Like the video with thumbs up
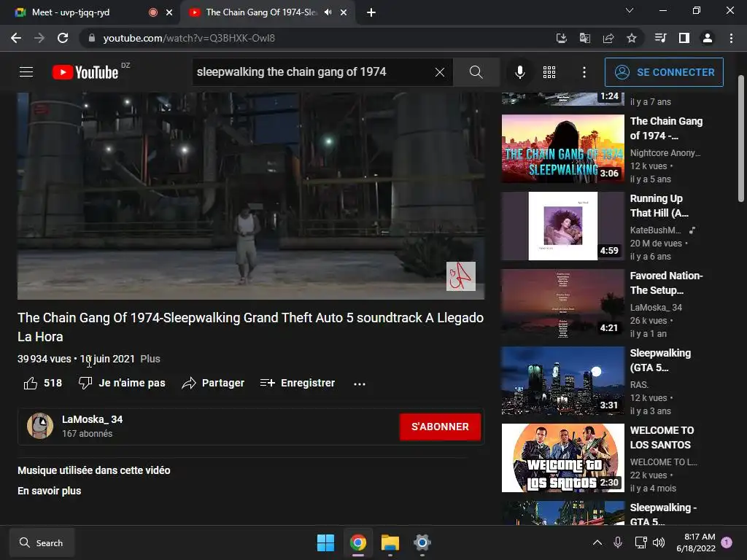This screenshot has width=747, height=560. point(43,383)
